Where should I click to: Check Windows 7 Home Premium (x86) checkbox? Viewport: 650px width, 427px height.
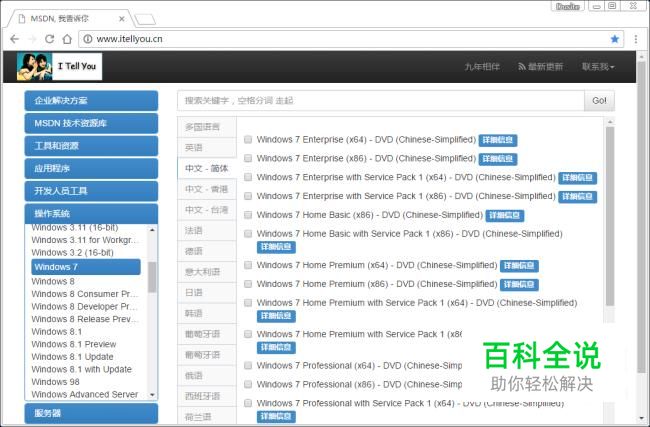pyautogui.click(x=248, y=284)
